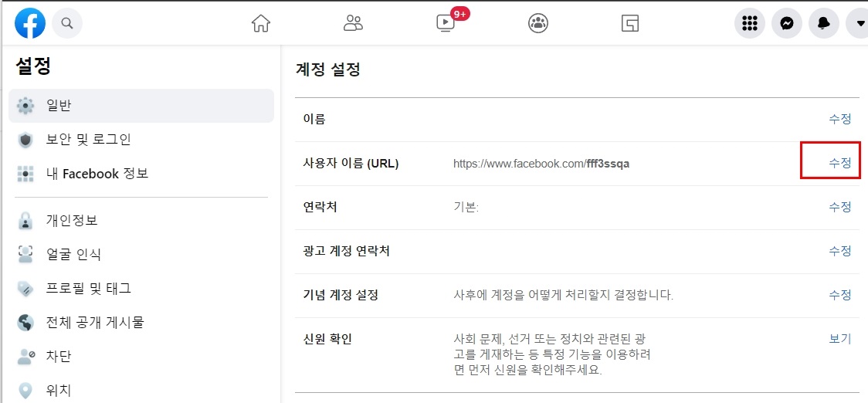
Task: Open the notifications bell
Action: (x=824, y=23)
